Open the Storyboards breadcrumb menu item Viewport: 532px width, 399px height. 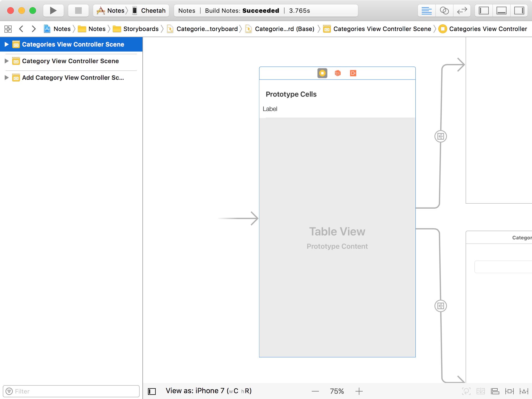pos(141,29)
